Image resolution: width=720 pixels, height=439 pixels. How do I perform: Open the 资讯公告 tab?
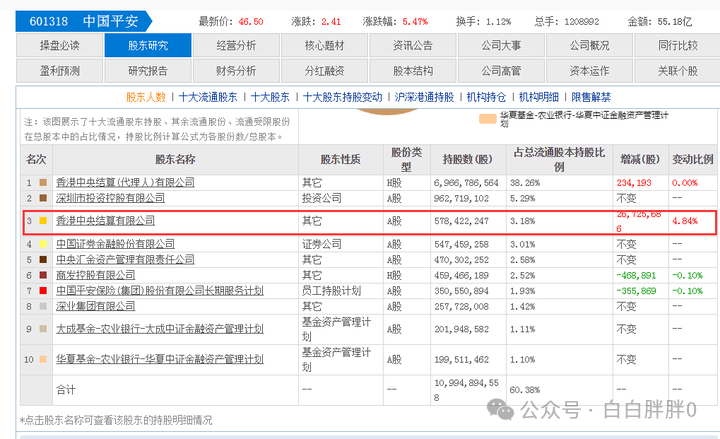pos(412,45)
